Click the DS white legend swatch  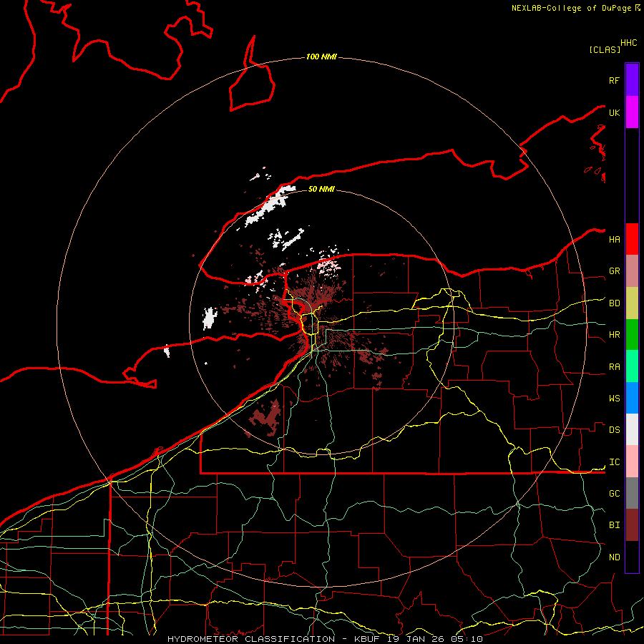[x=632, y=429]
